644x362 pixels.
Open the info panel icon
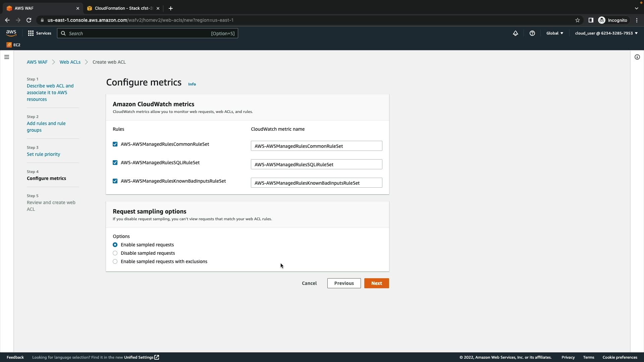coord(637,57)
